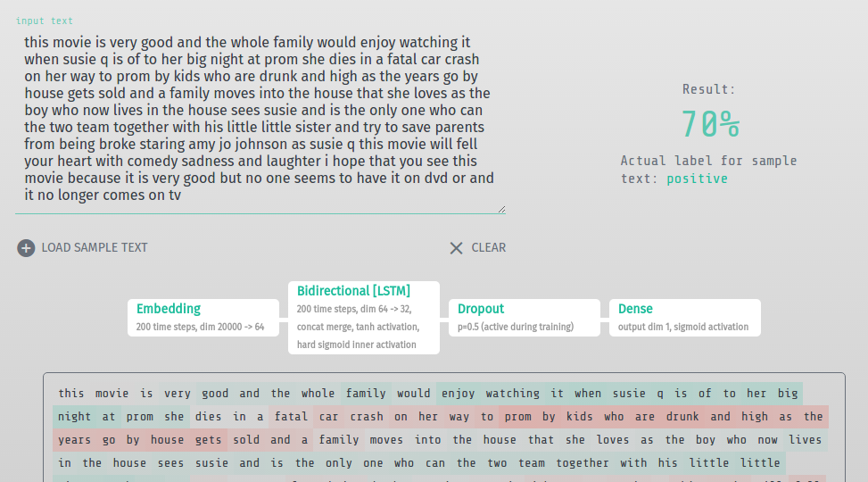This screenshot has height=482, width=868.
Task: Click the X icon beside Clear
Action: click(x=456, y=248)
